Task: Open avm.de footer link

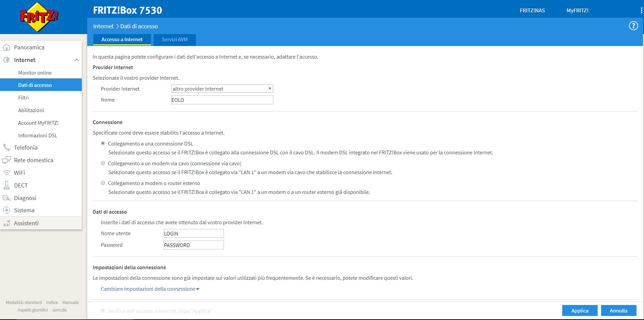Action: [x=60, y=310]
